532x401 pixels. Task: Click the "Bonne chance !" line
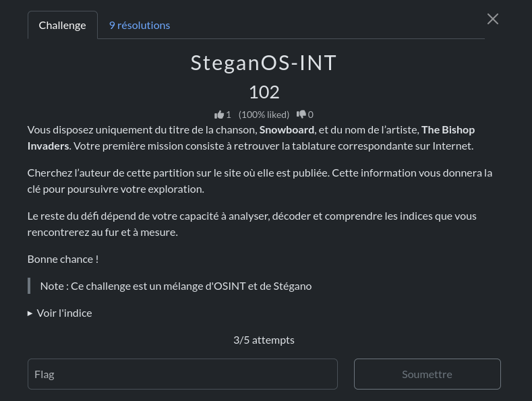click(x=63, y=259)
